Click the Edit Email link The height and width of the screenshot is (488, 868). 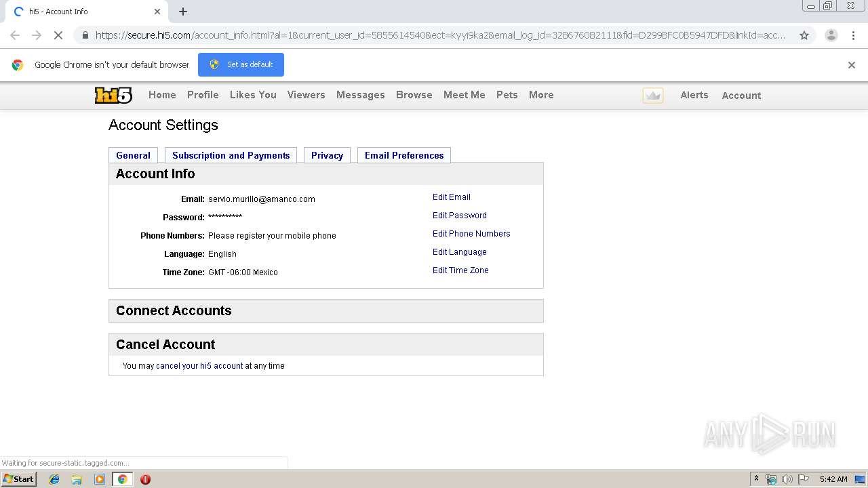pos(452,197)
